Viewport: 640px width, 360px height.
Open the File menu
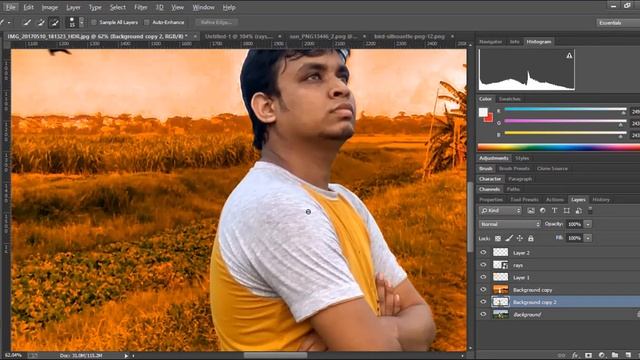tap(10, 7)
